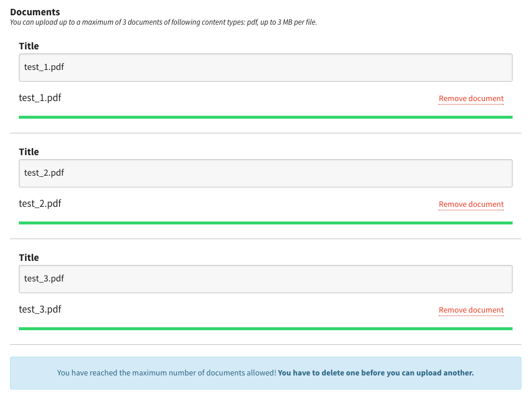
Task: Click the Title label above test_3.pdf field
Action: 29,258
